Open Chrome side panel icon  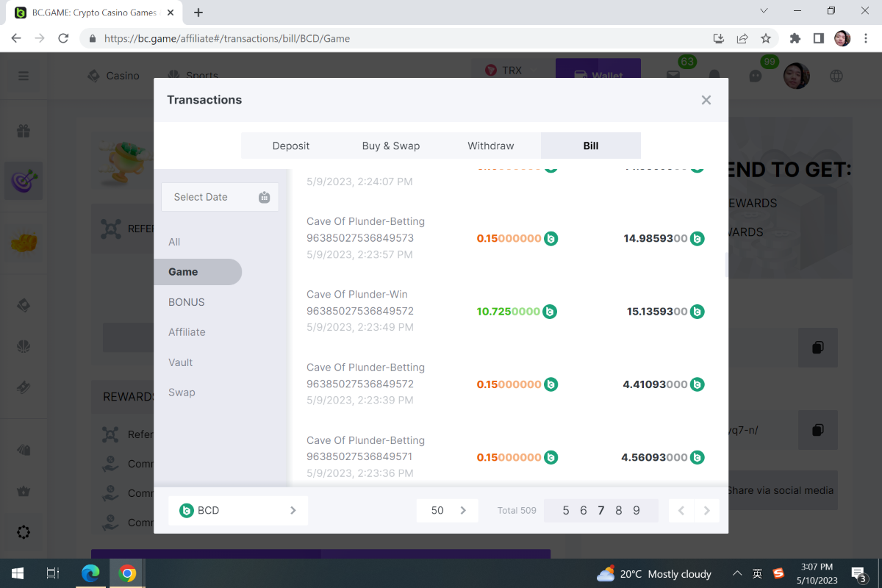tap(818, 38)
